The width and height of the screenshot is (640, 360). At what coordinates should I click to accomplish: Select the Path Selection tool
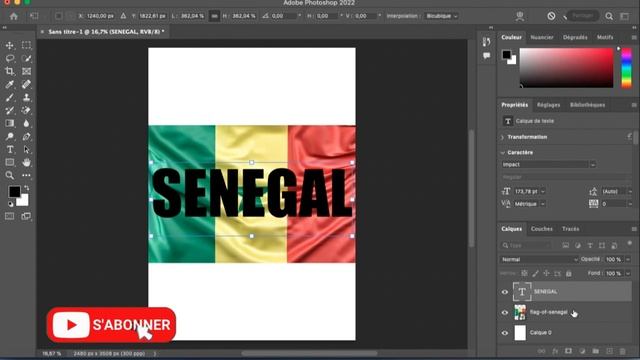pyautogui.click(x=27, y=149)
